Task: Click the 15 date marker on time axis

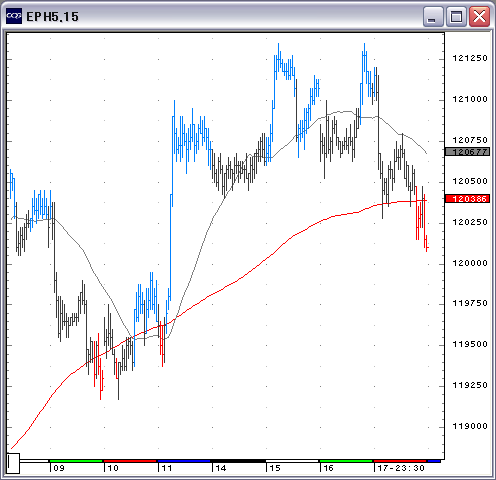Action: (x=275, y=468)
